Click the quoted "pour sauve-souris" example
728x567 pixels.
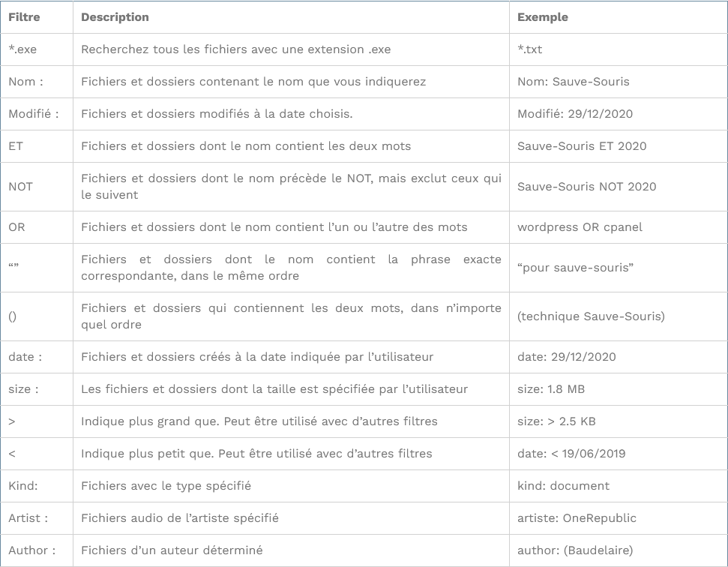pos(575,268)
